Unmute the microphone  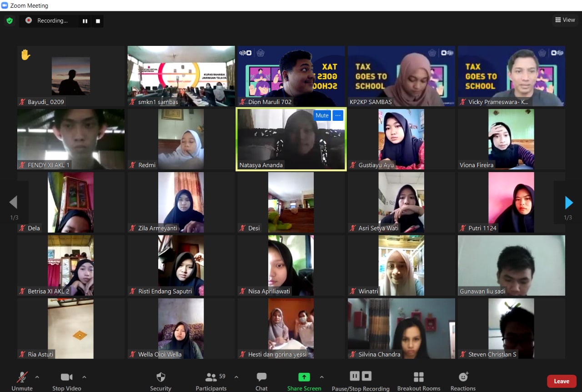coord(22,381)
